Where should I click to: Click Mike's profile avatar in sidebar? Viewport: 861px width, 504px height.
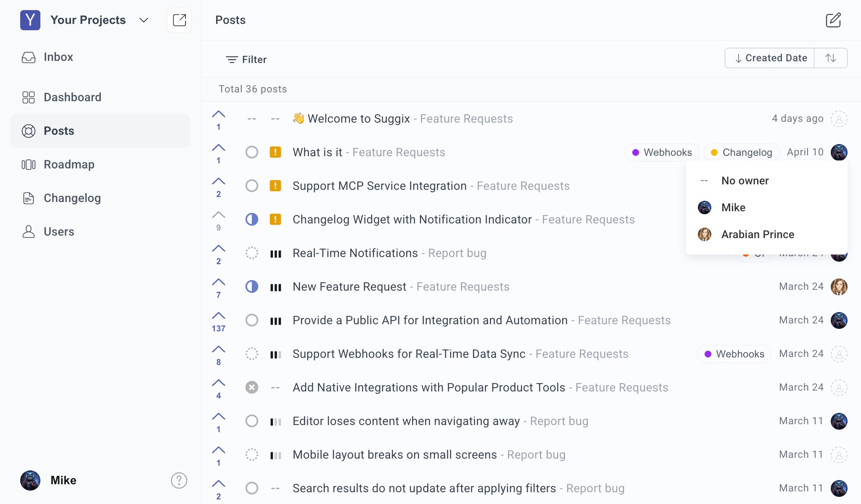pos(30,480)
